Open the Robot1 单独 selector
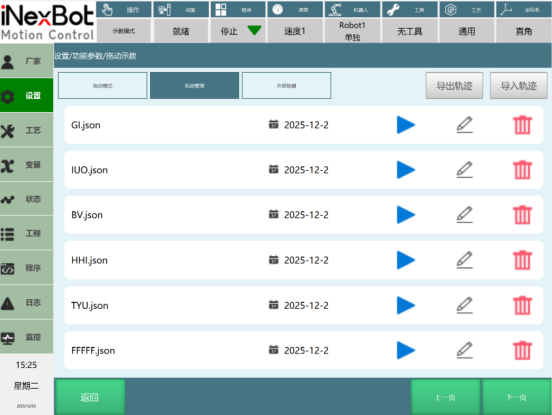Screen dimensions: 552x415 [352, 31]
